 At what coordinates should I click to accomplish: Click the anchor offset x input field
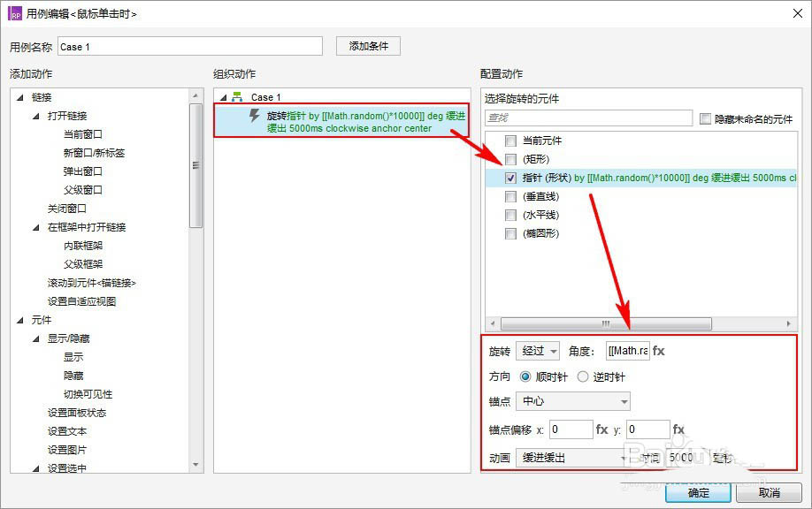(x=571, y=429)
